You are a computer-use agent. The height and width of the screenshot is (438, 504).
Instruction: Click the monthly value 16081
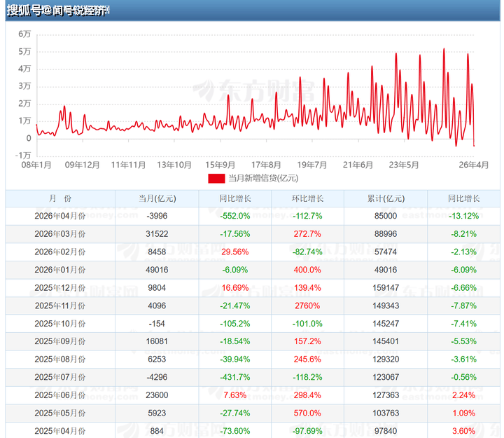point(157,341)
